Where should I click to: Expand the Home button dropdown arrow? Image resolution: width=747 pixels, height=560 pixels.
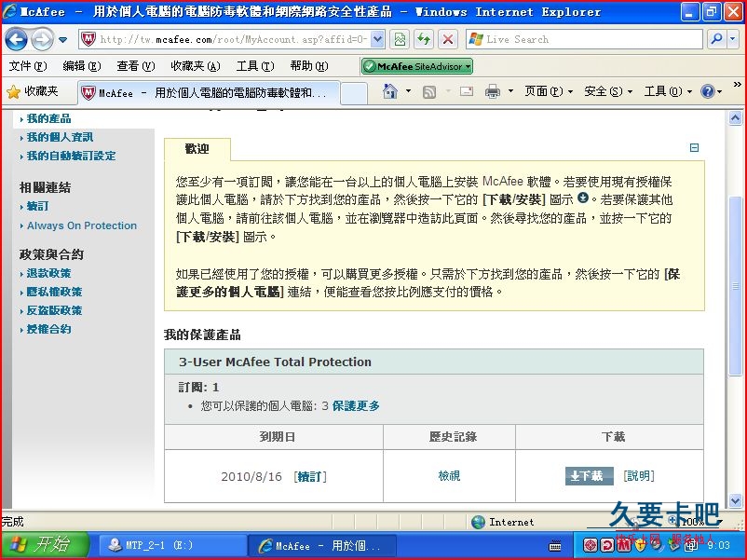point(408,90)
